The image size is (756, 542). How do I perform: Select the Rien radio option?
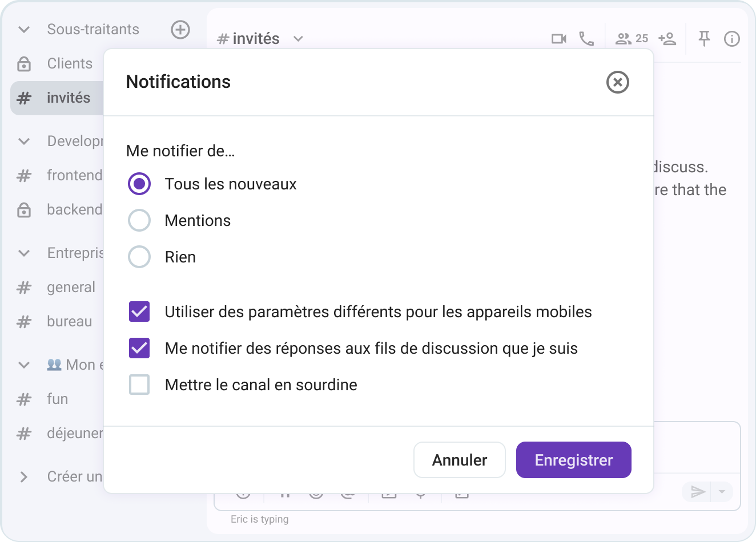[x=139, y=257]
